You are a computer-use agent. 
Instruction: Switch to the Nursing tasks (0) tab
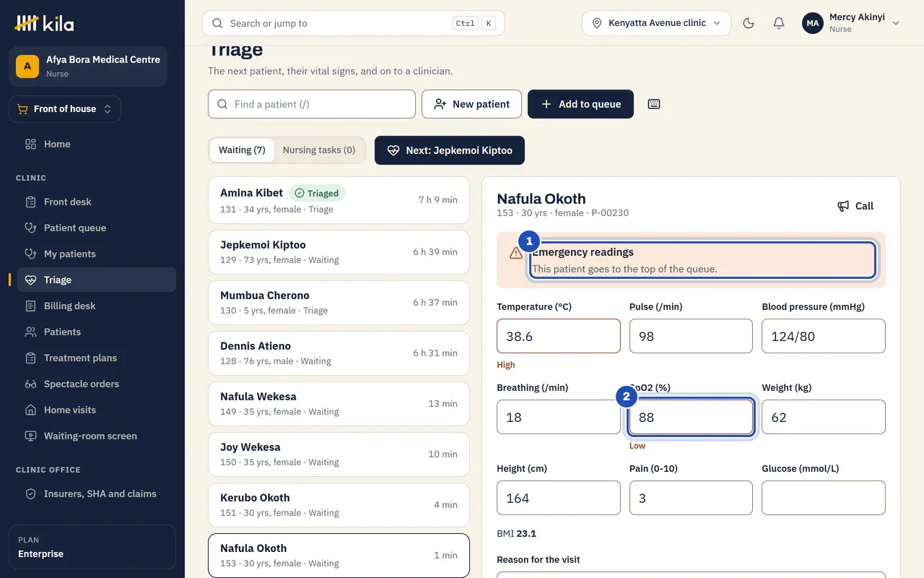(319, 150)
